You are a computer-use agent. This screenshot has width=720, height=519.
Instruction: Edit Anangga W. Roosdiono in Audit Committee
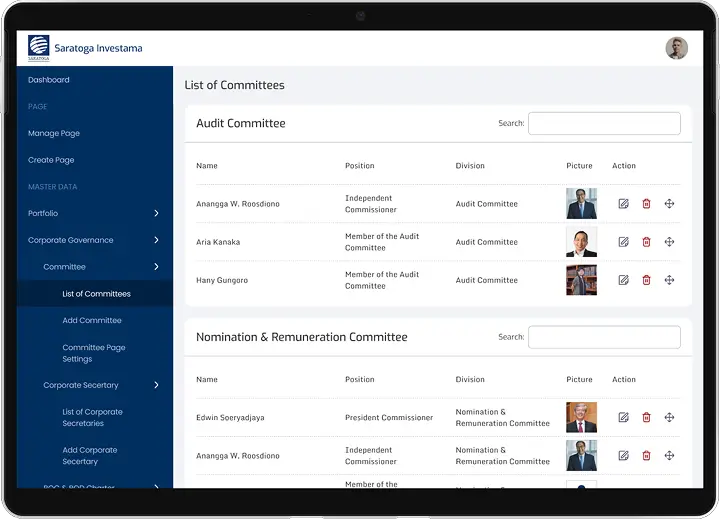pyautogui.click(x=623, y=204)
